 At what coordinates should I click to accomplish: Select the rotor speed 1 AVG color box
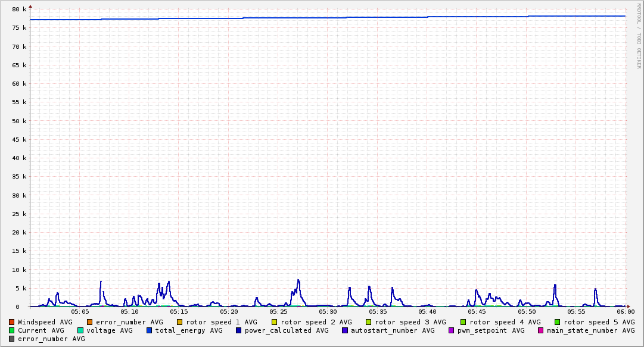[180, 322]
